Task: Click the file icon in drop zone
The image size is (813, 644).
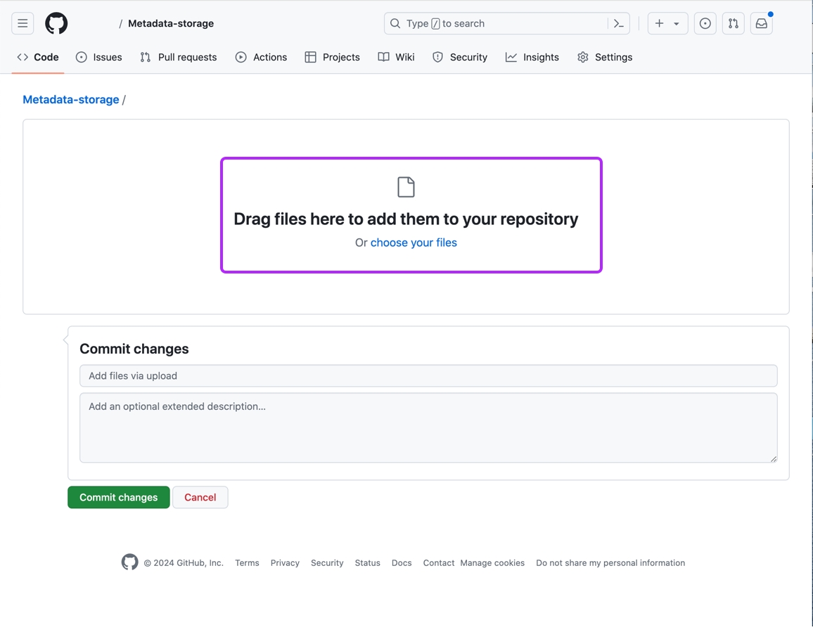Action: point(406,187)
